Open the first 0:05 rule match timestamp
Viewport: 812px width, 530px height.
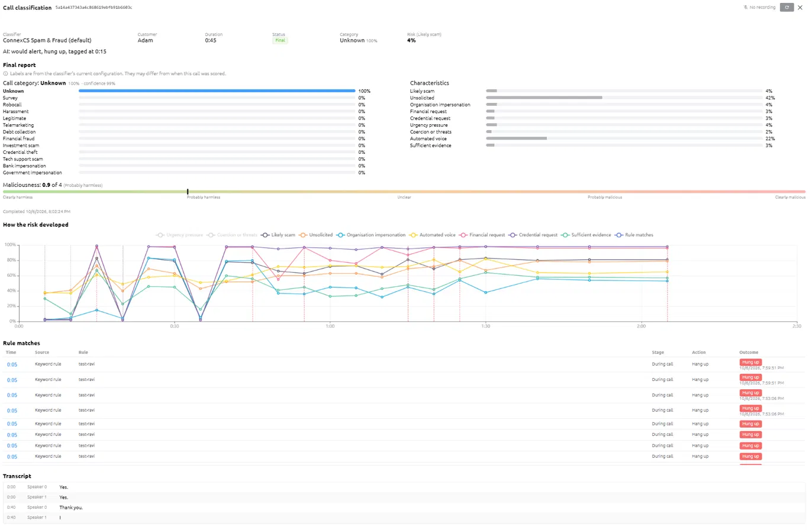[x=12, y=364]
